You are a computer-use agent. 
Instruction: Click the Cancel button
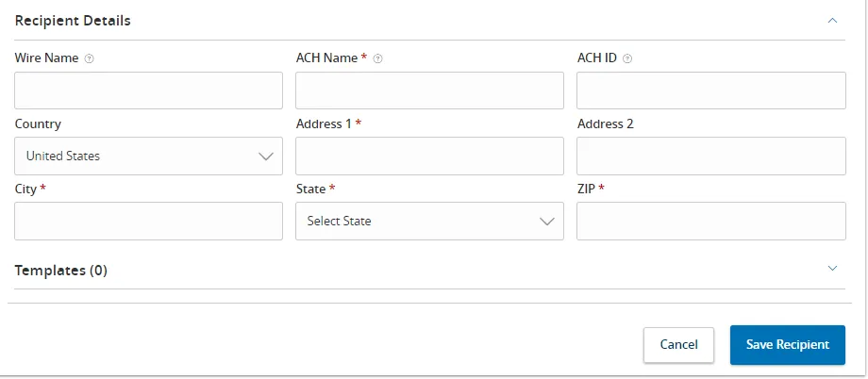coord(678,345)
